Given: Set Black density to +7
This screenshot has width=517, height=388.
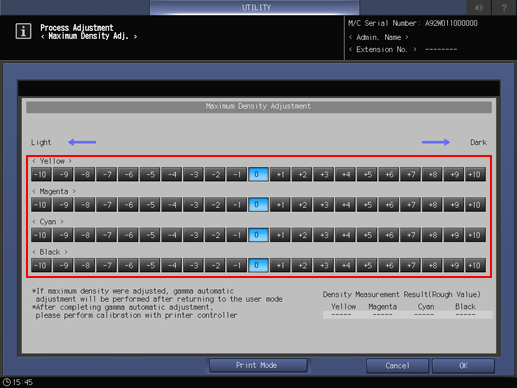Looking at the screenshot, I should (x=410, y=265).
